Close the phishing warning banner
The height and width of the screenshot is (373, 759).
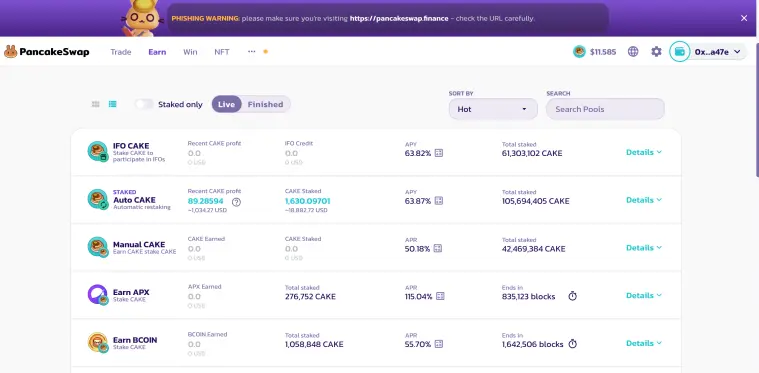(x=744, y=18)
